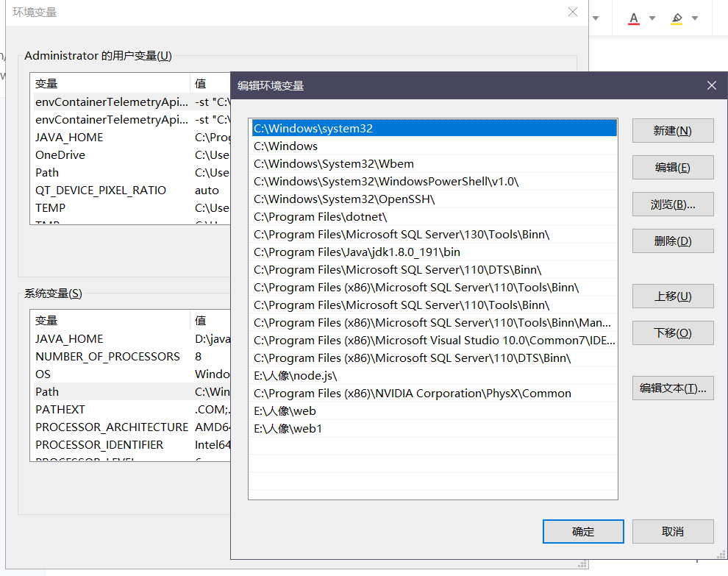Select the Program Files\dotnet\ entry
The height and width of the screenshot is (576, 728).
pyautogui.click(x=434, y=216)
